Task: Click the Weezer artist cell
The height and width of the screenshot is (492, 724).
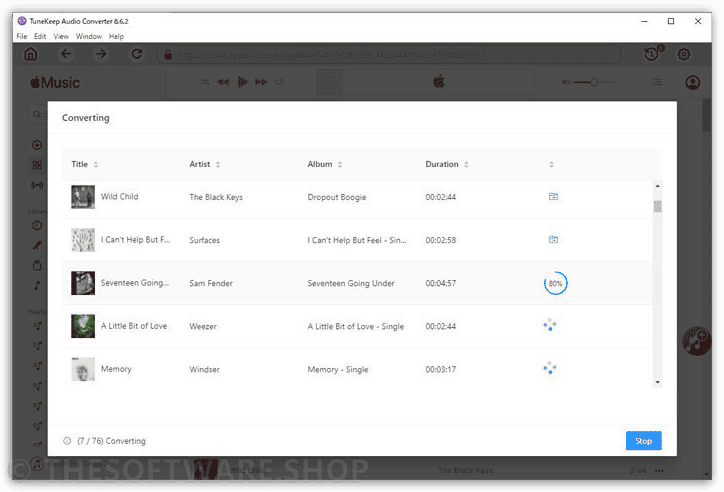Action: pyautogui.click(x=203, y=326)
